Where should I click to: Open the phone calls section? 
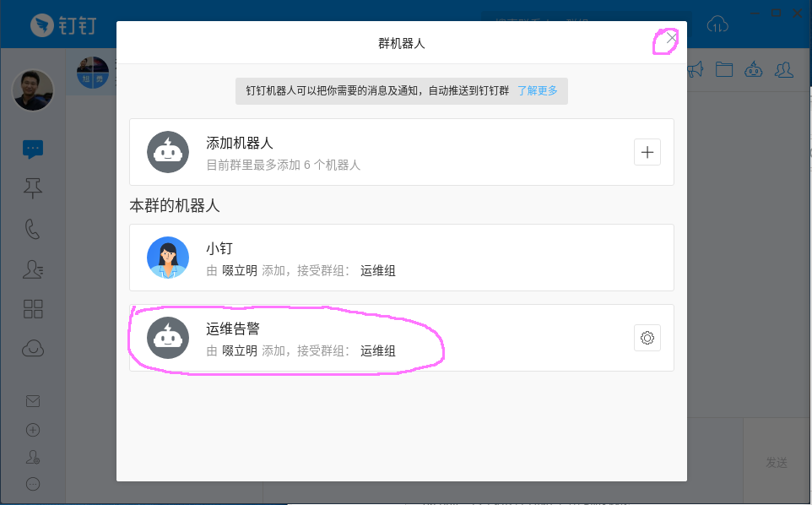pos(33,229)
